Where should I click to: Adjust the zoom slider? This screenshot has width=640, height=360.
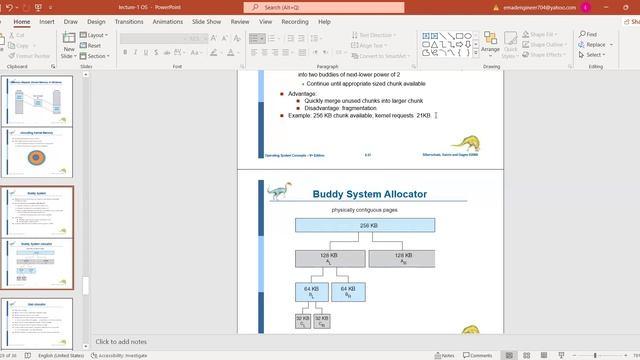tap(595, 356)
